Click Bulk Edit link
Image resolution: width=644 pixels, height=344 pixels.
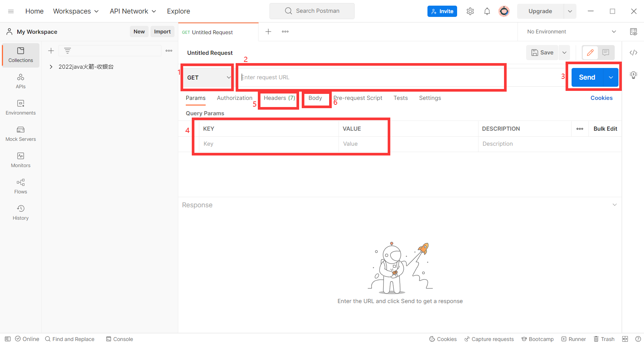[x=605, y=129]
